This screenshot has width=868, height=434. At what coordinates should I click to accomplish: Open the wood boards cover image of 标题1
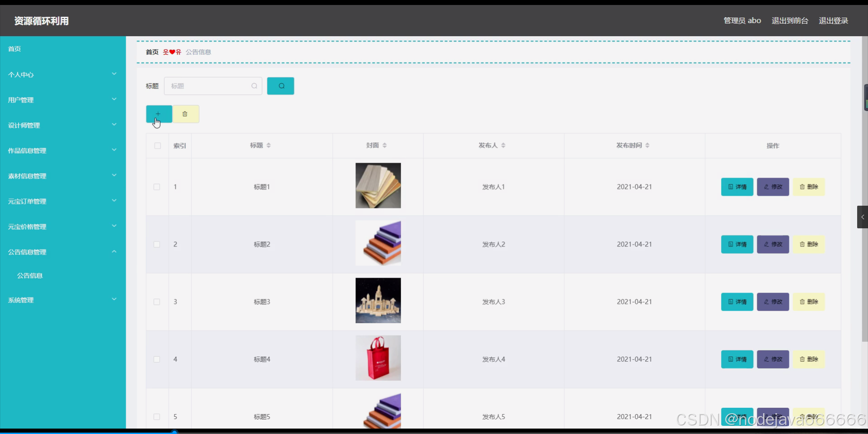coord(378,185)
